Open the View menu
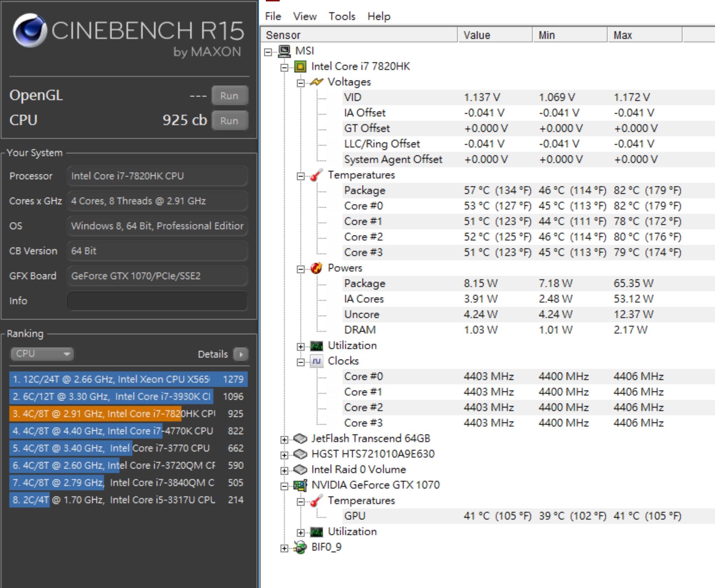The image size is (715, 588). [305, 16]
